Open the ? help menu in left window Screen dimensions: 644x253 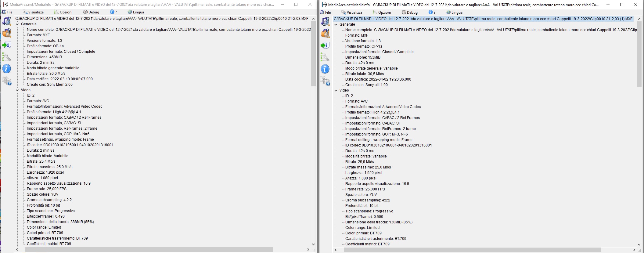click(x=113, y=12)
